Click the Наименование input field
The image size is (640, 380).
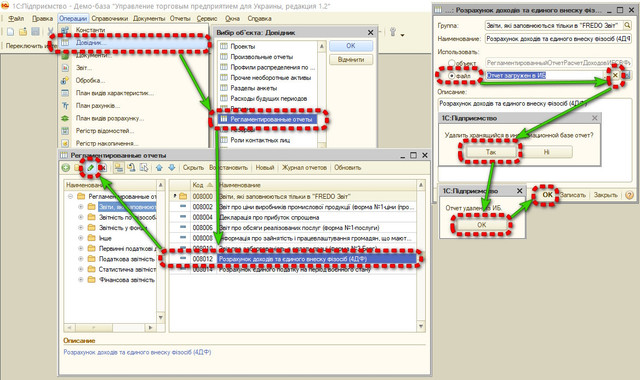tap(558, 39)
